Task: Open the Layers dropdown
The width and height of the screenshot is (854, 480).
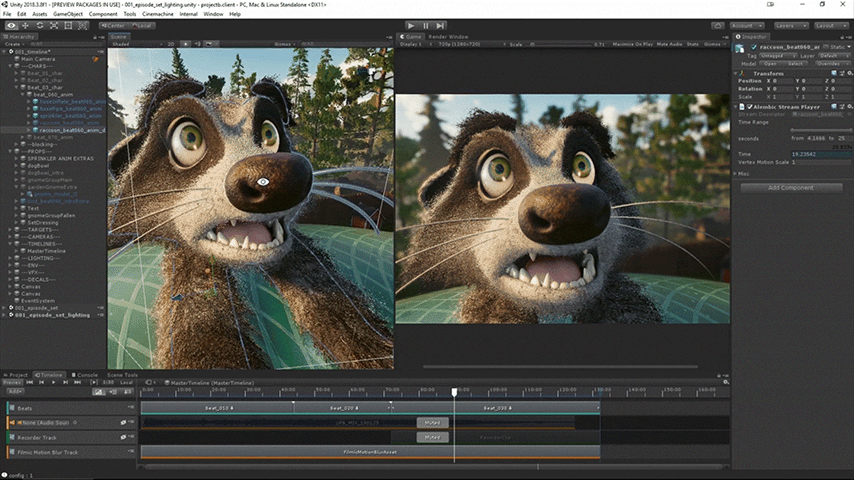Action: pyautogui.click(x=790, y=26)
